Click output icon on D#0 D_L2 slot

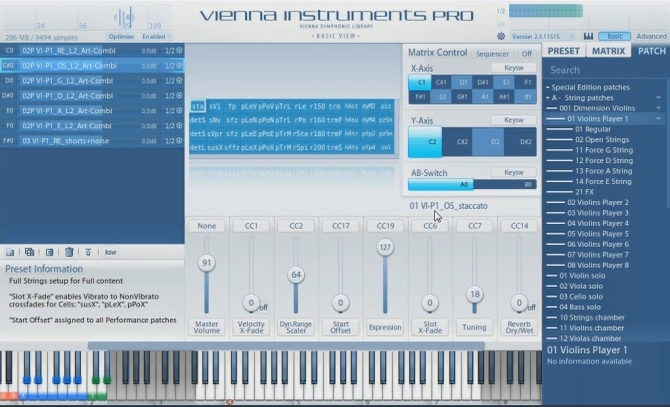coord(179,95)
